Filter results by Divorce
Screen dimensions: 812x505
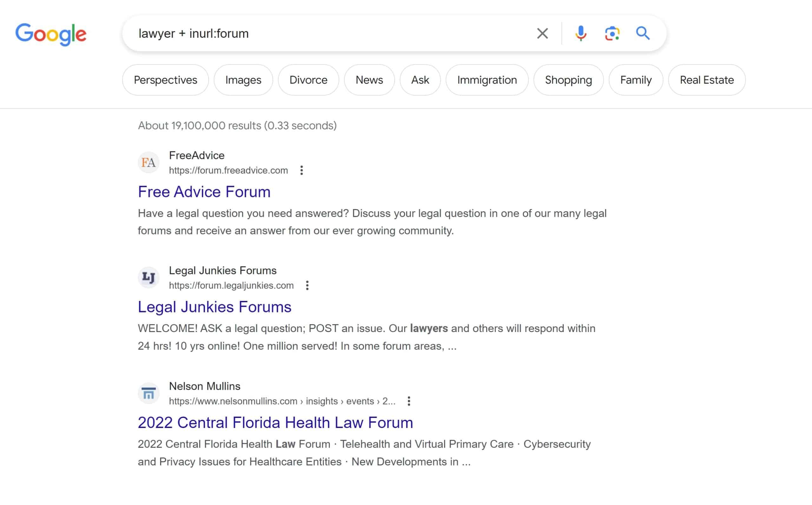[x=308, y=80]
